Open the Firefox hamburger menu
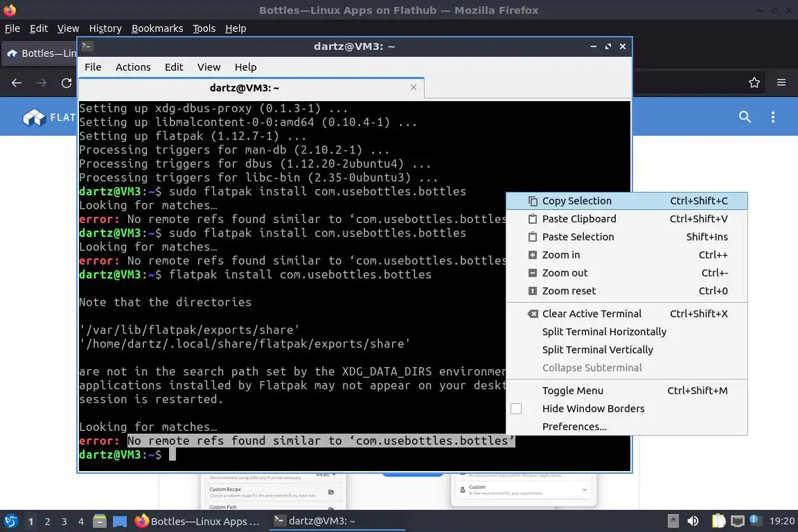 point(781,82)
